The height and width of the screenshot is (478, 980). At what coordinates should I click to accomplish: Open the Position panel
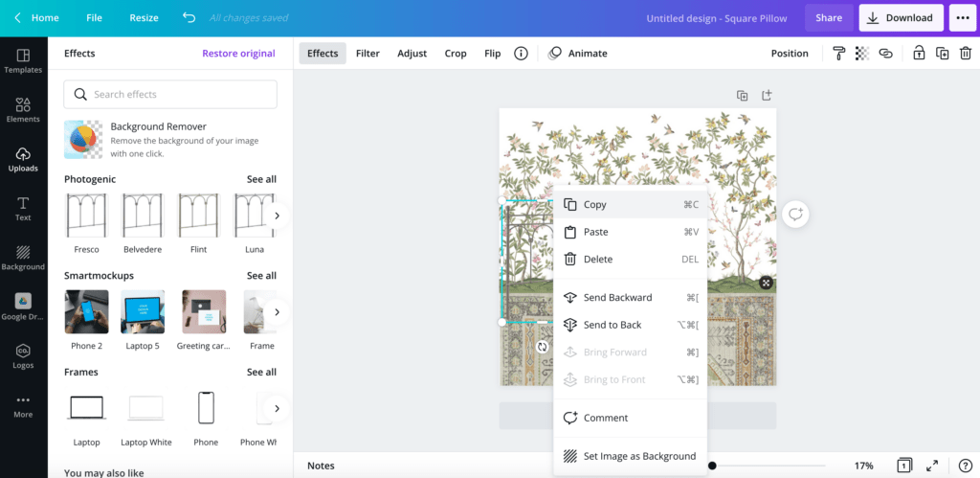790,54
